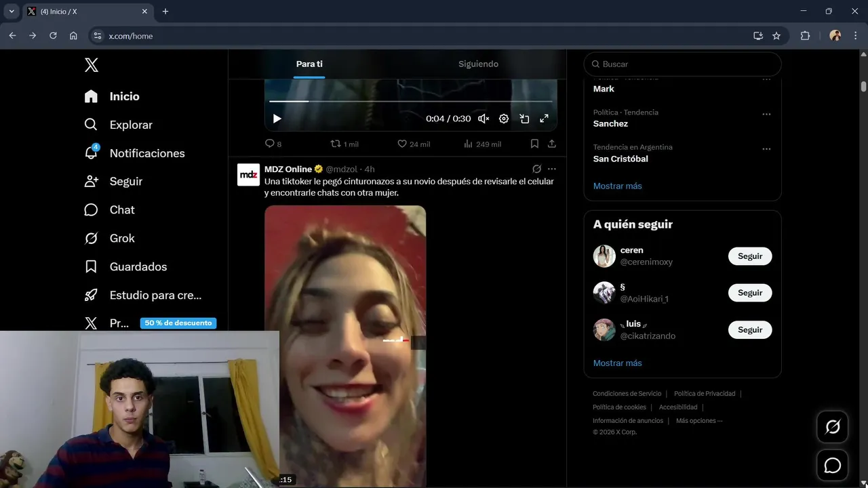The width and height of the screenshot is (868, 488).
Task: Follow @AoiHikari_1 with Seguir button
Action: click(750, 293)
